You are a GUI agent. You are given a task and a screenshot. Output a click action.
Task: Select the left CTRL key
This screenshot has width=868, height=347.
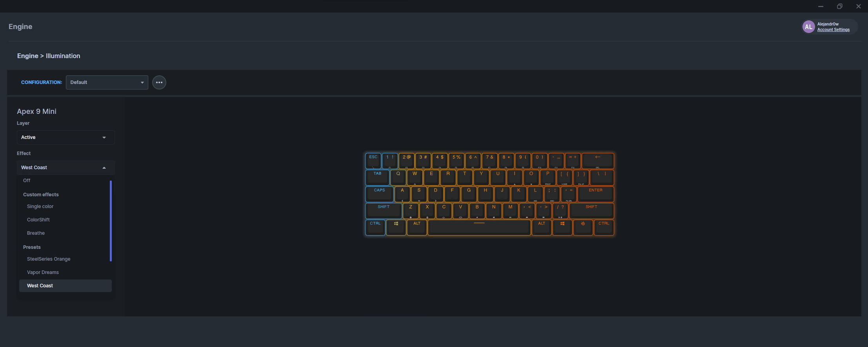[x=375, y=227]
